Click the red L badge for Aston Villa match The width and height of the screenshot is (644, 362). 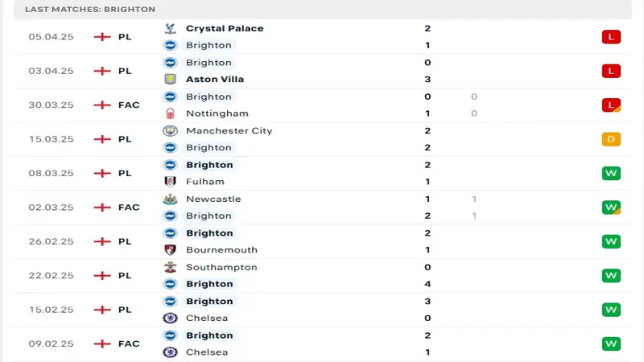click(x=611, y=71)
